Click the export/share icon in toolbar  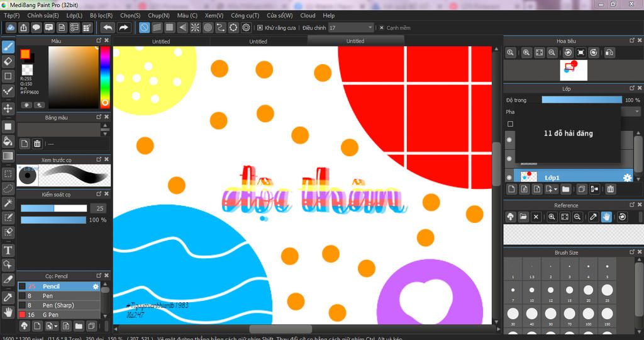[x=23, y=28]
